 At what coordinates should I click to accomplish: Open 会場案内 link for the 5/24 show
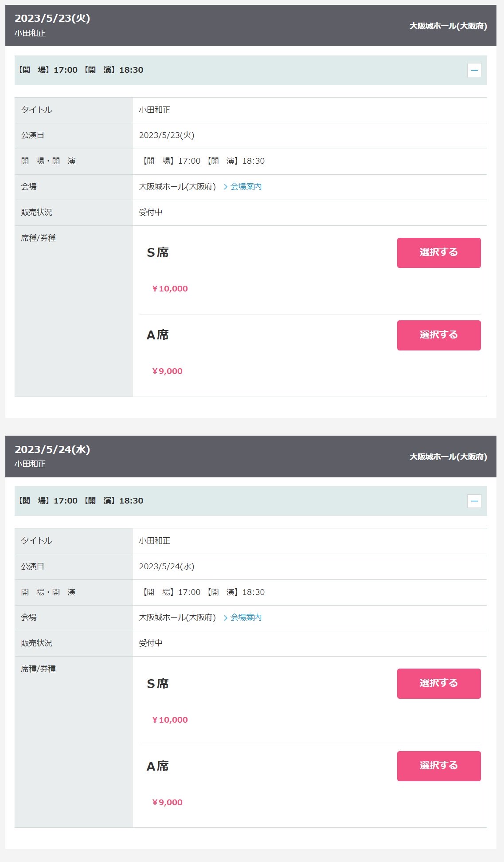point(246,618)
